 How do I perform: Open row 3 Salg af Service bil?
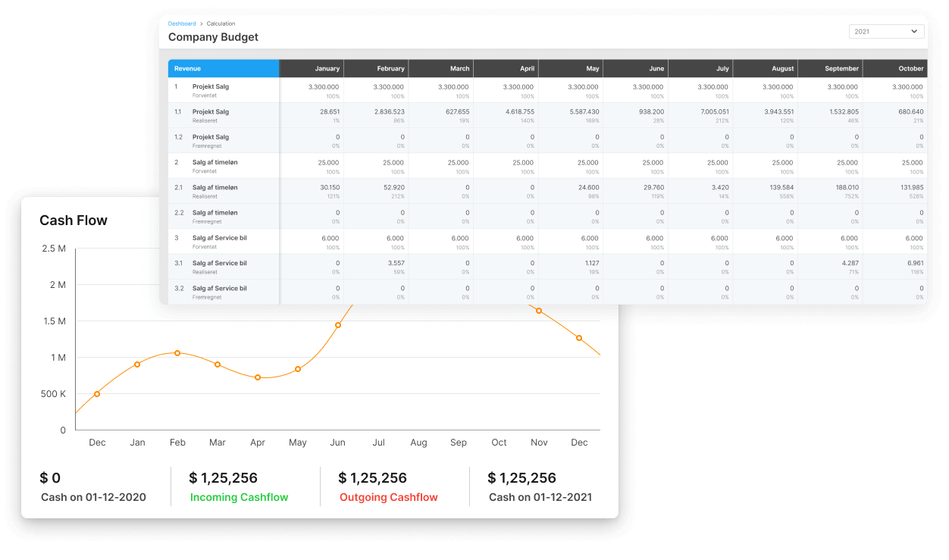click(219, 241)
